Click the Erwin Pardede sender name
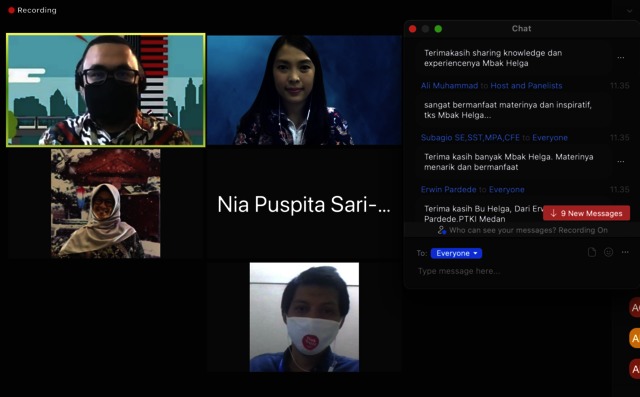The width and height of the screenshot is (640, 397). click(449, 190)
